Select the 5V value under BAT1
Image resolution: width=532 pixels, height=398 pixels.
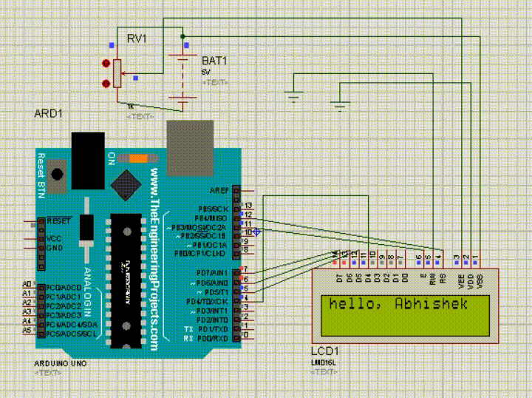205,72
